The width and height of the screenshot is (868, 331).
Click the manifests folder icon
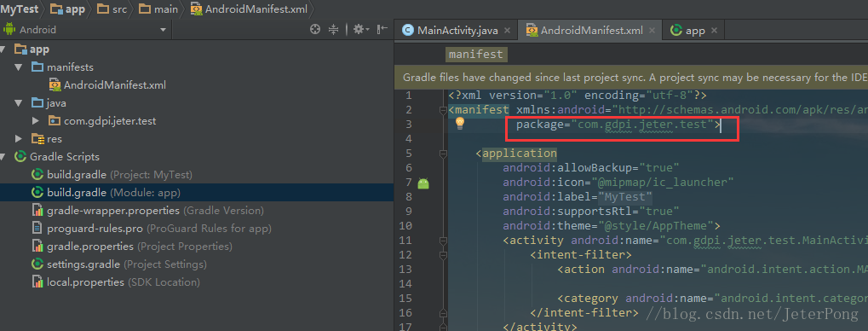coord(37,67)
